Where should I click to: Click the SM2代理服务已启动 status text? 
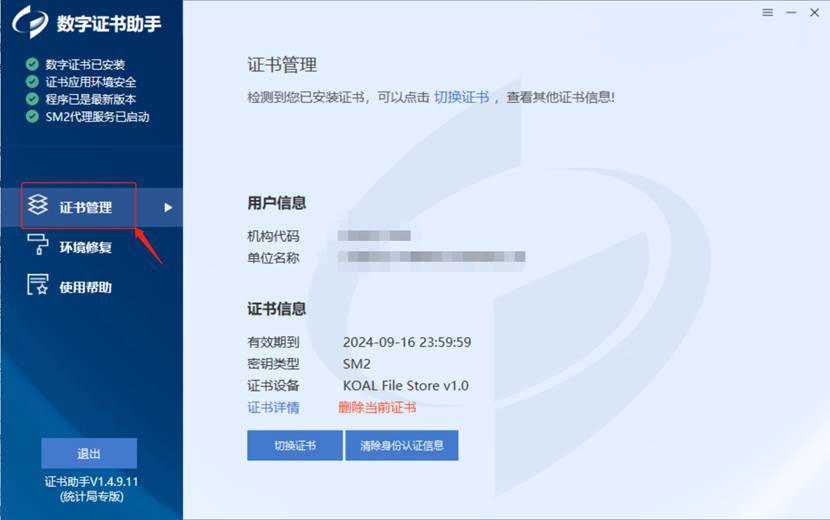97,116
